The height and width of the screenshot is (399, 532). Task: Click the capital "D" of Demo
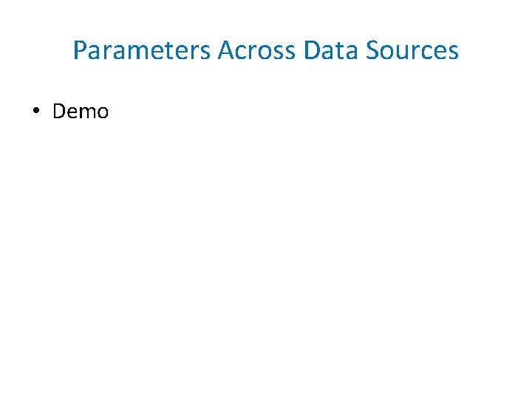pos(59,111)
